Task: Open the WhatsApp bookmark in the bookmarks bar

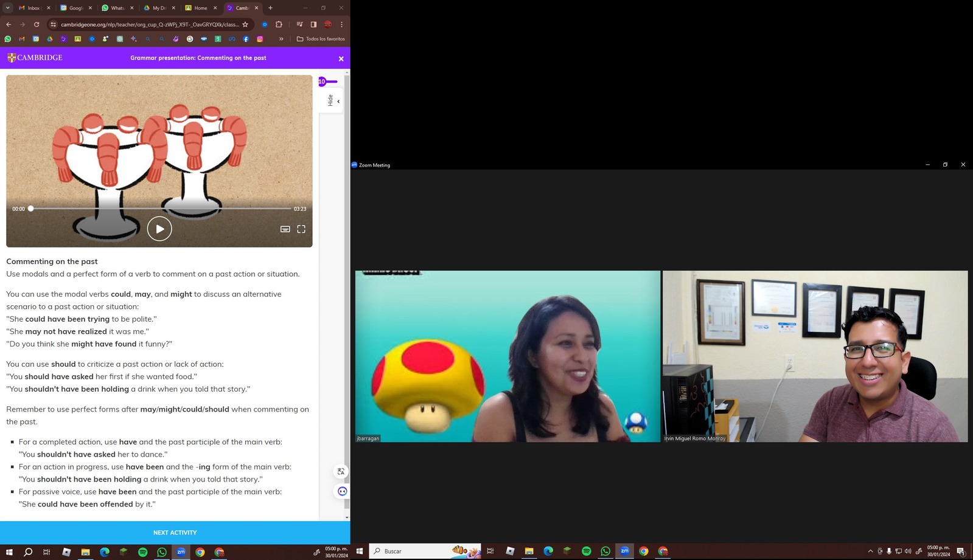Action: click(8, 39)
